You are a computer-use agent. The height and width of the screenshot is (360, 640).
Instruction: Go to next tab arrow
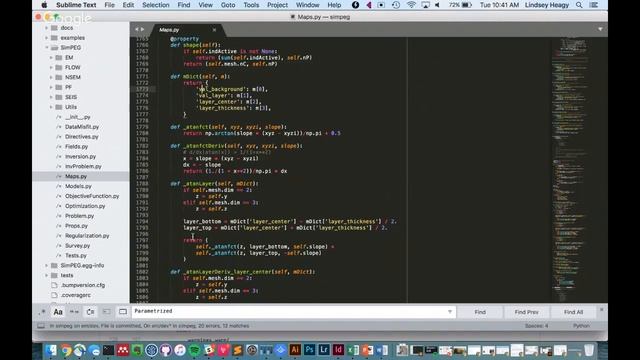(x=142, y=29)
